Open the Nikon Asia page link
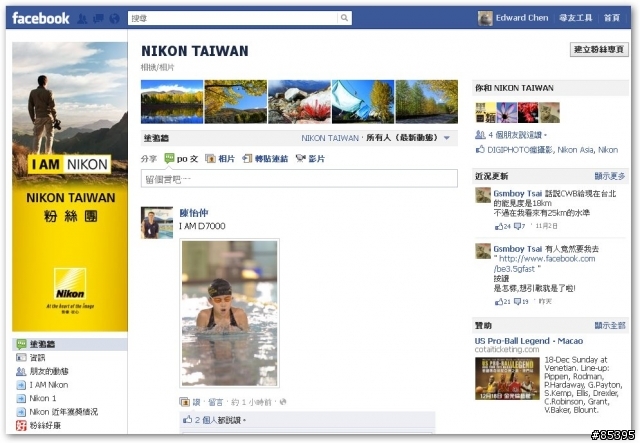640x443 pixels. point(575,150)
